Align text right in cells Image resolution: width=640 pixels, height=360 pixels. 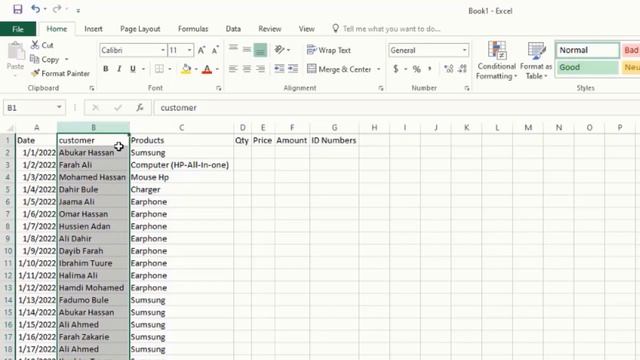pyautogui.click(x=260, y=69)
